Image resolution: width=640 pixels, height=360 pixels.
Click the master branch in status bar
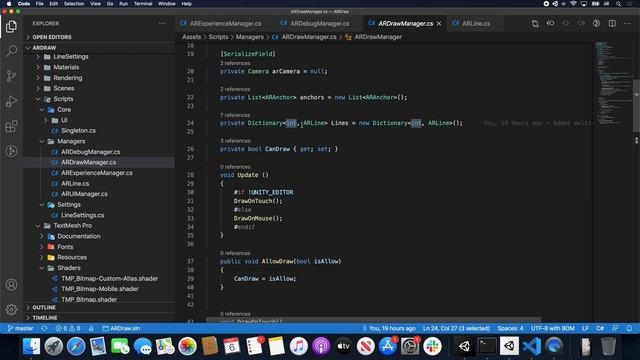(x=20, y=328)
